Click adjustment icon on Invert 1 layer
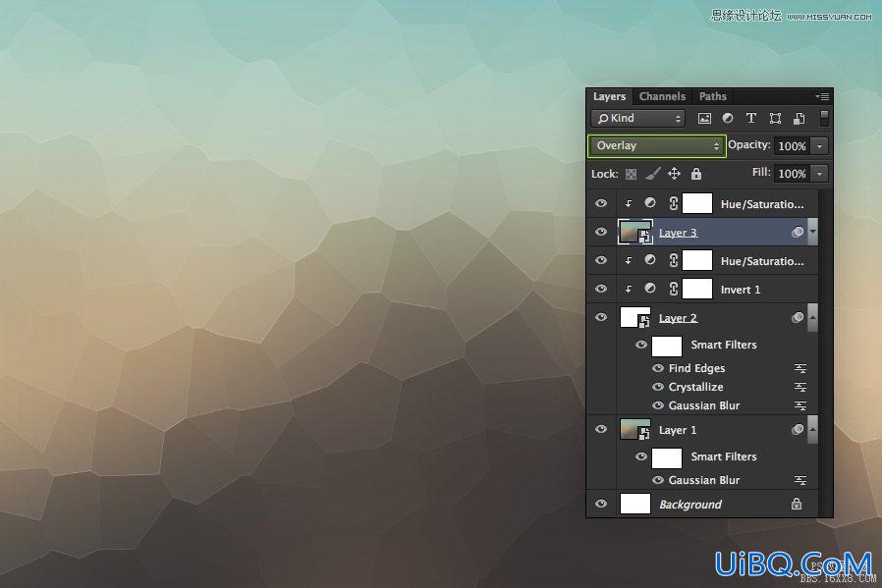Viewport: 882px width, 588px height. pos(650,289)
